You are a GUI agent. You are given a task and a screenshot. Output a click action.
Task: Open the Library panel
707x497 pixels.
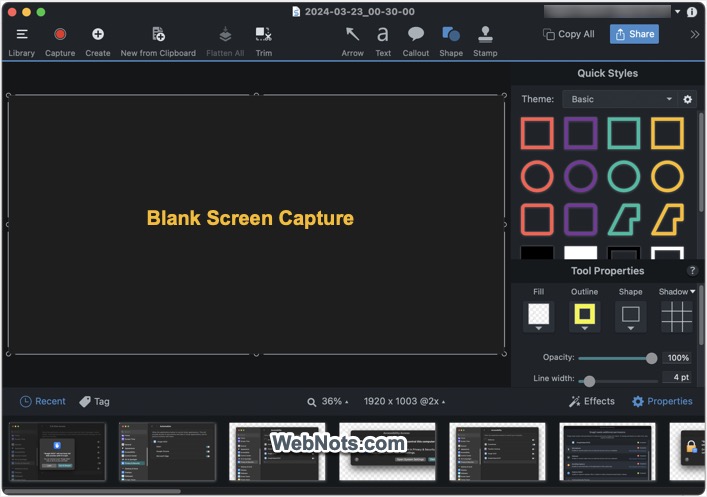(x=21, y=42)
